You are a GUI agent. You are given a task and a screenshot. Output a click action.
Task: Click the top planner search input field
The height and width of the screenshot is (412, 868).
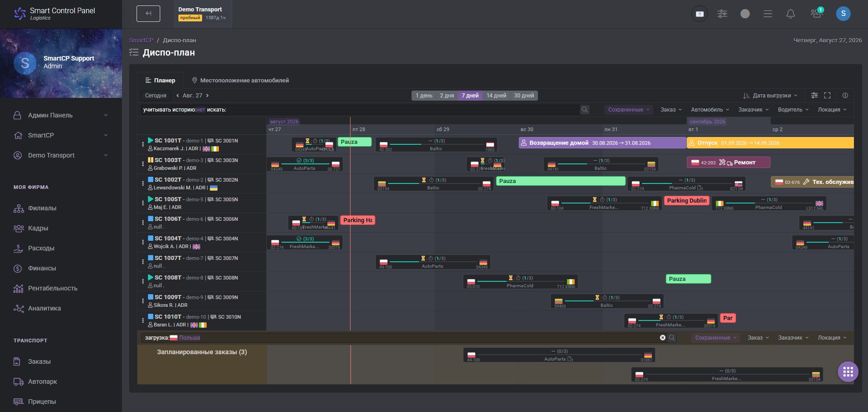[x=403, y=110]
